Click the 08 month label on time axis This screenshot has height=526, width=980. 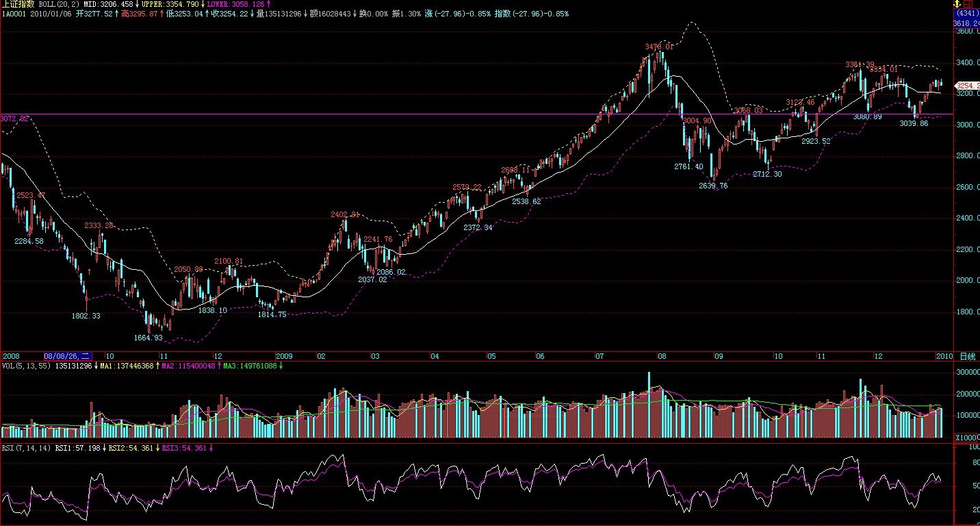[x=662, y=356]
